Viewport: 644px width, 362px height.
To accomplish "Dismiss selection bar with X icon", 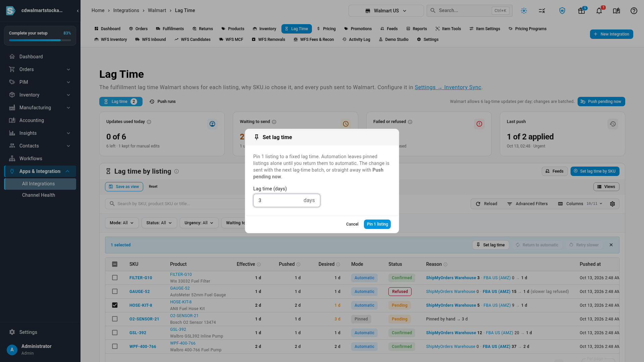I will (x=611, y=245).
